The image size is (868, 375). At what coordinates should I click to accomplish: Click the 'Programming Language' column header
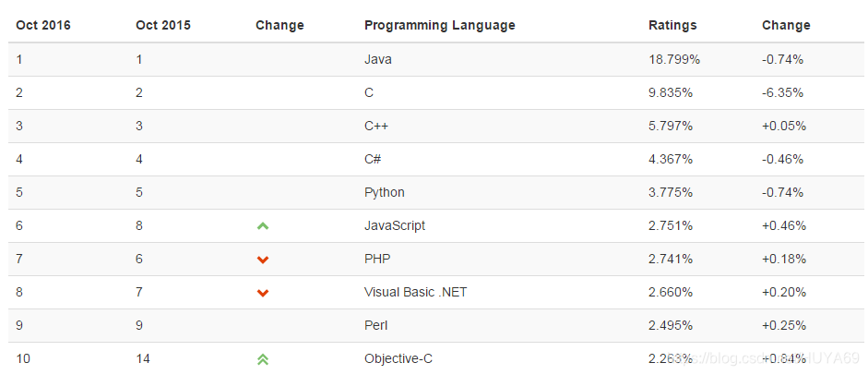[440, 26]
